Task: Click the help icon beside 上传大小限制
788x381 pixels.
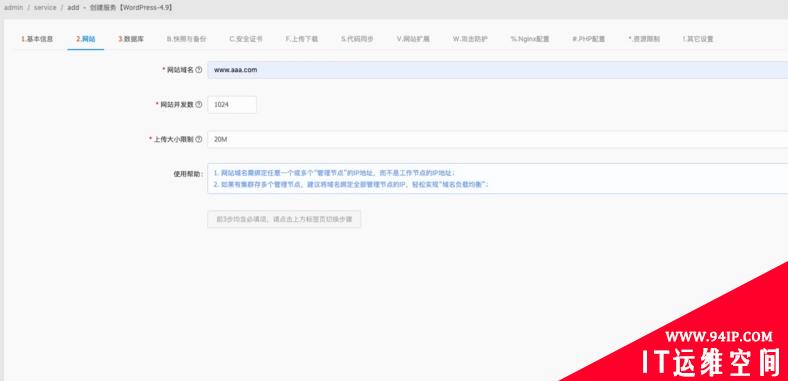Action: click(x=199, y=139)
